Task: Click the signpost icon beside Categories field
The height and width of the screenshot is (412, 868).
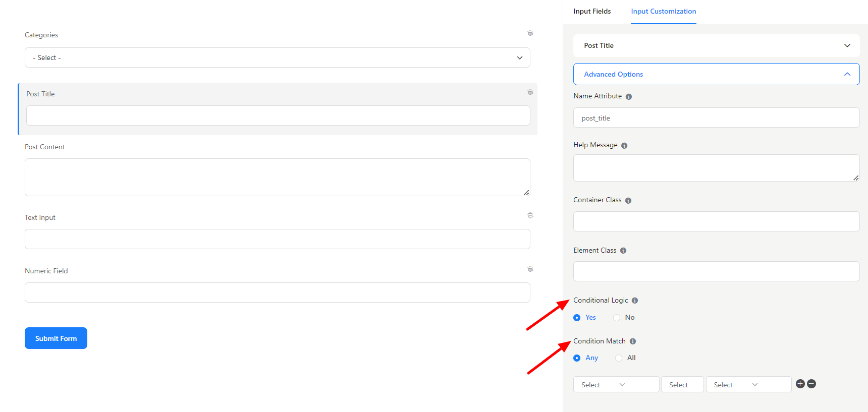Action: 530,33
